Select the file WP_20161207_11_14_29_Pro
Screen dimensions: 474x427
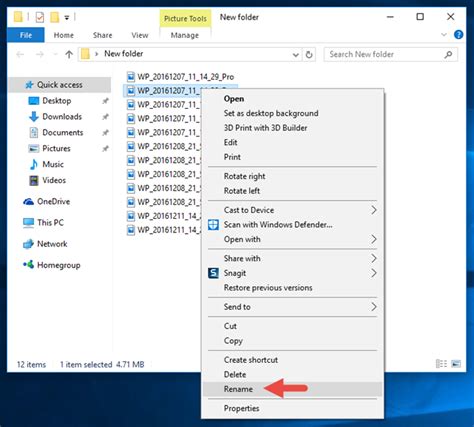(x=181, y=77)
